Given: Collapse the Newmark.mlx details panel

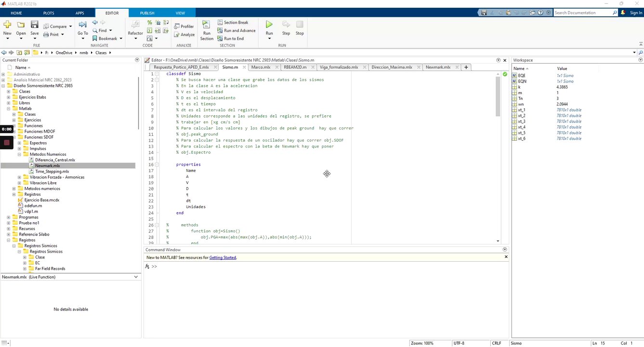Looking at the screenshot, I should point(136,277).
